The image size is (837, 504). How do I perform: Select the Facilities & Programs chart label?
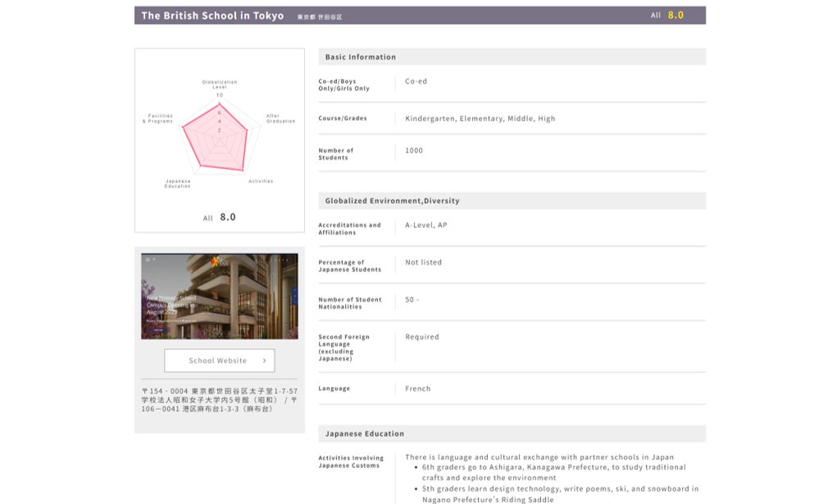coord(157,119)
